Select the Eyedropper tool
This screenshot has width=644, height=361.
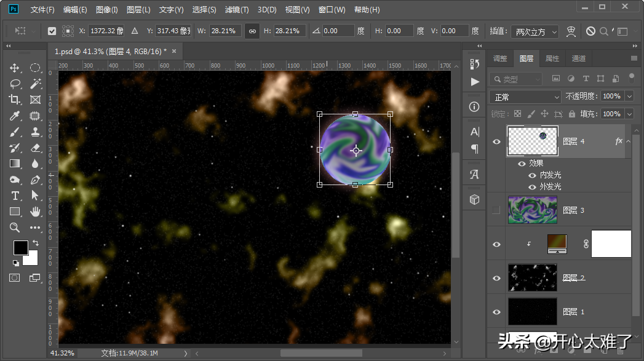pos(15,116)
